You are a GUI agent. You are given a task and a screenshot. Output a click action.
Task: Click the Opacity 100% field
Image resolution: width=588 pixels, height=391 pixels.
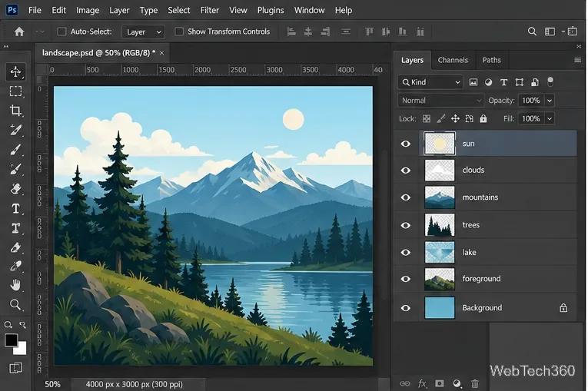[x=531, y=101]
